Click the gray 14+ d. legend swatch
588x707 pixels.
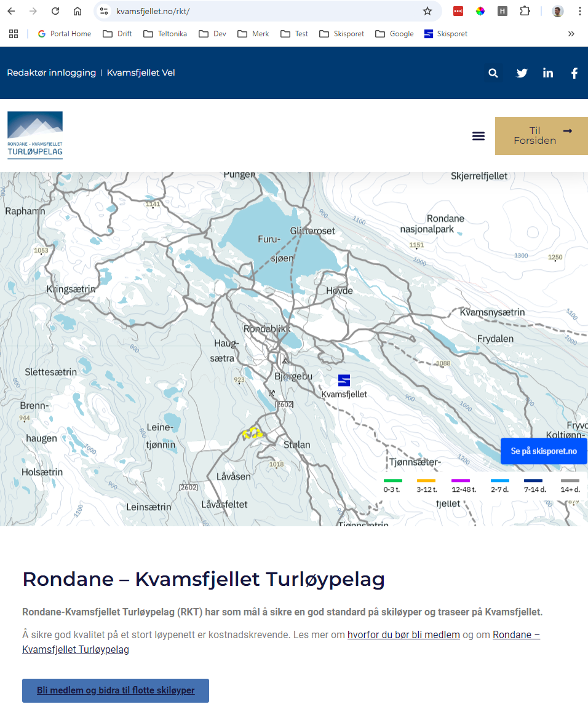(570, 481)
